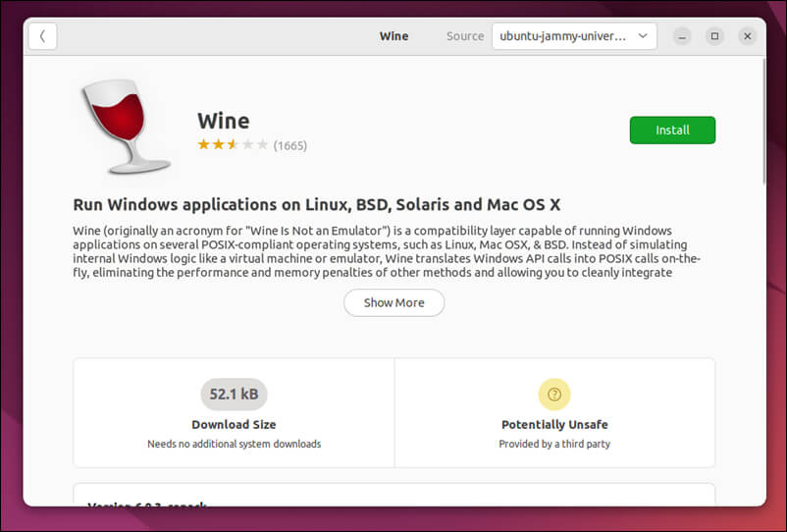The height and width of the screenshot is (532, 787).
Task: Click the 'Source' label in header
Action: (x=465, y=36)
